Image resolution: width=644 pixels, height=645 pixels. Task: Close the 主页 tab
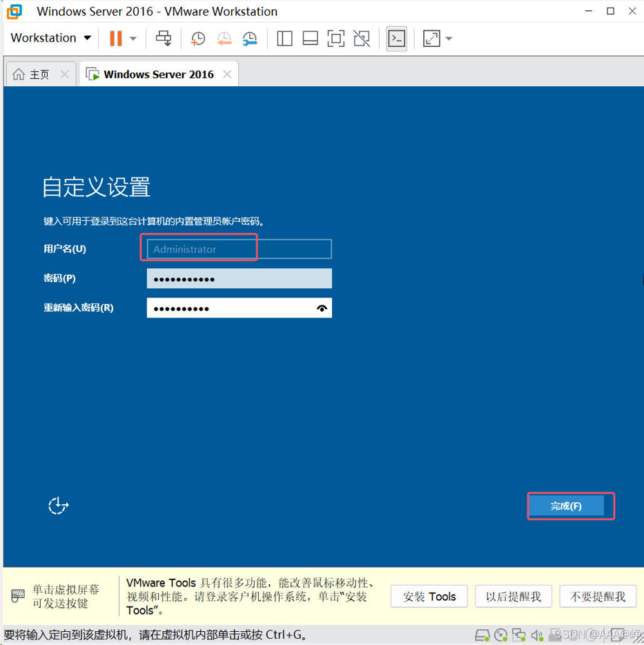coord(65,75)
